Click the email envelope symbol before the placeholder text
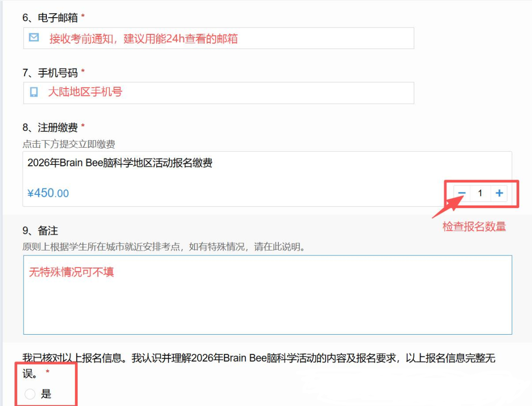 (x=33, y=38)
